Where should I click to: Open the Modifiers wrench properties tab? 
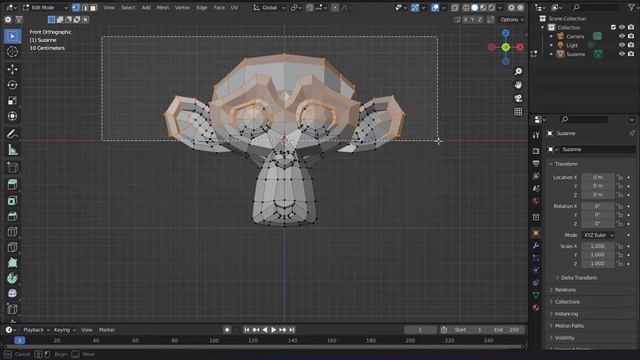click(x=536, y=245)
